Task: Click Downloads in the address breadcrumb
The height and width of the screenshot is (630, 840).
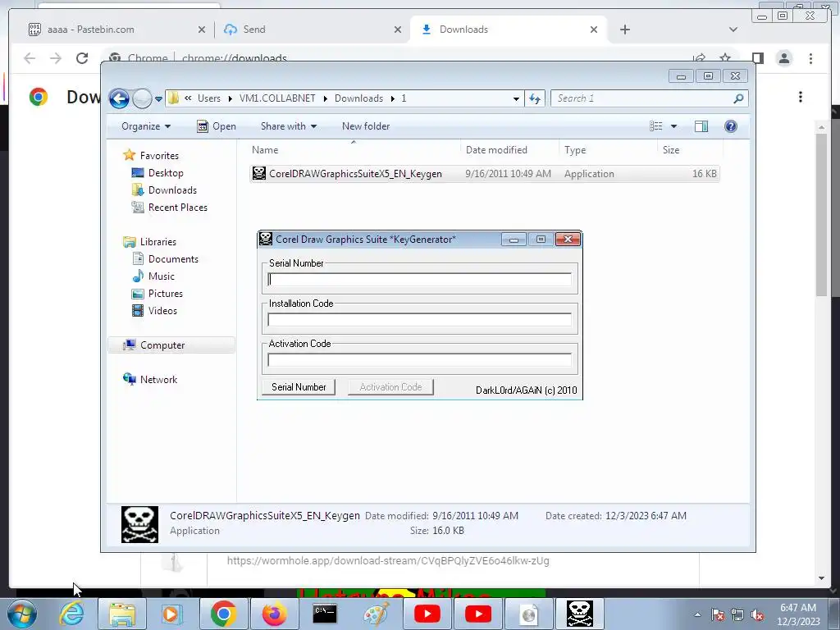Action: [359, 98]
